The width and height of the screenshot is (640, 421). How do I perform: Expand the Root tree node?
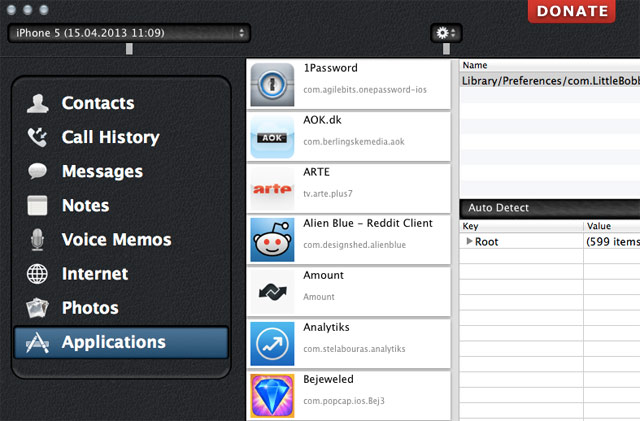469,241
